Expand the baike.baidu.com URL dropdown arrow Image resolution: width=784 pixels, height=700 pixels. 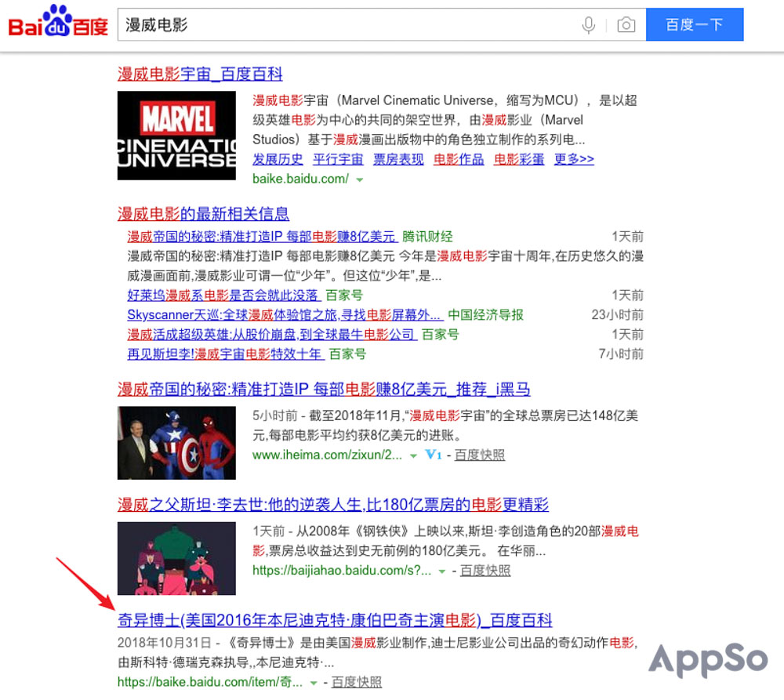click(360, 178)
